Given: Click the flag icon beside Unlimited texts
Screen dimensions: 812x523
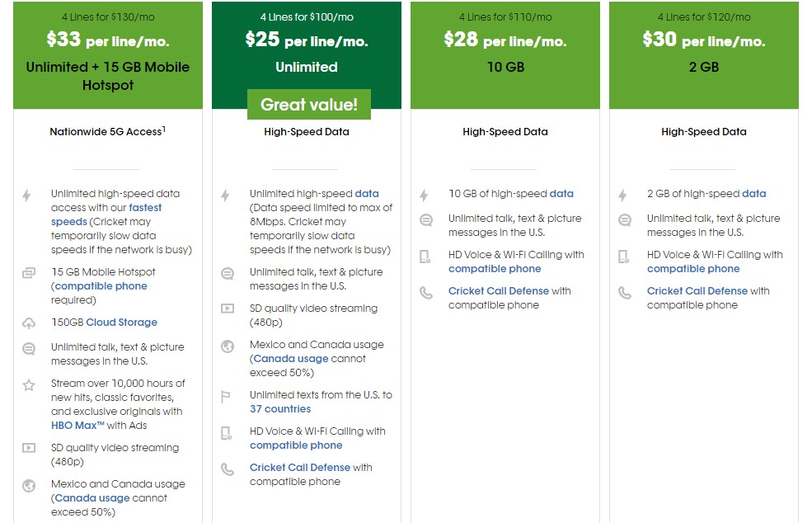Looking at the screenshot, I should 228,397.
